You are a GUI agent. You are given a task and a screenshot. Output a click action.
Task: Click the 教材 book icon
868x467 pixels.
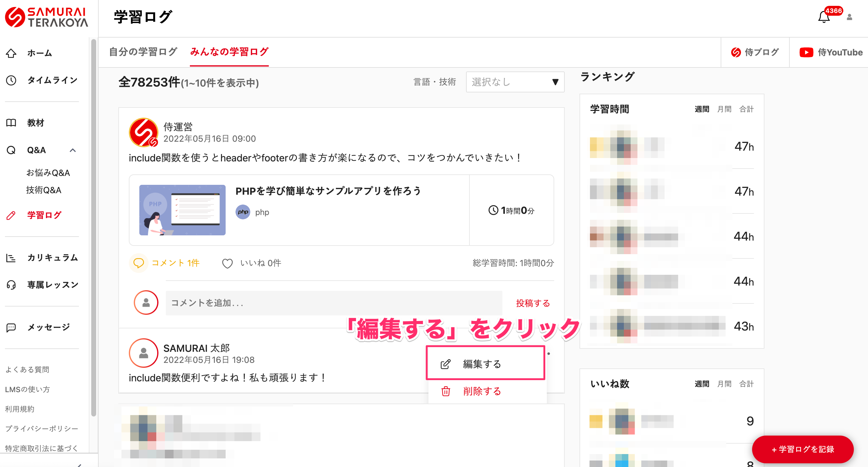(x=11, y=123)
